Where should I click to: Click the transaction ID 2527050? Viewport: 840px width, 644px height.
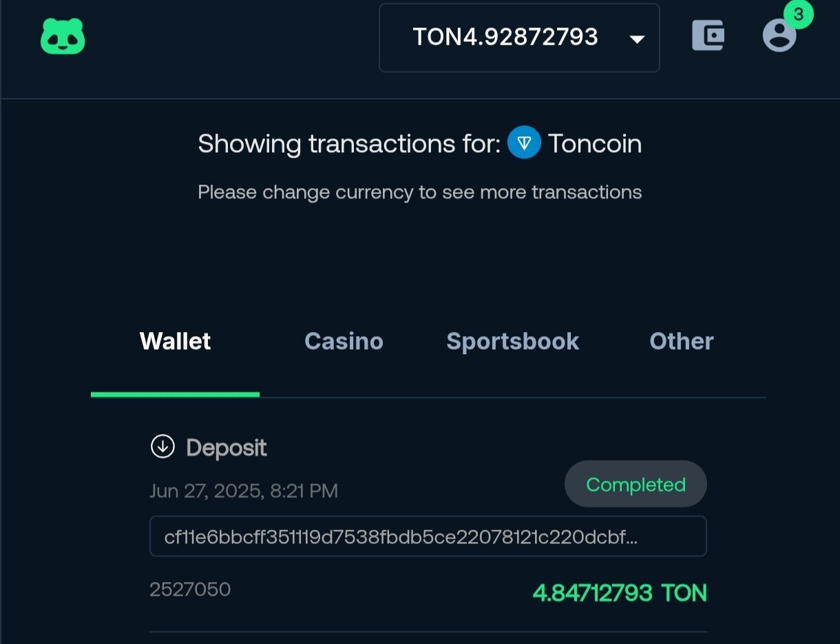point(190,589)
